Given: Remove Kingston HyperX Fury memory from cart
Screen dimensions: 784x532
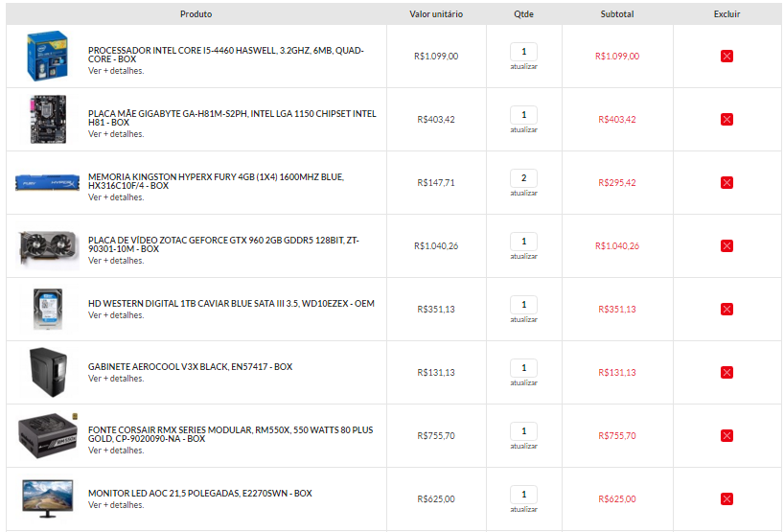Looking at the screenshot, I should pos(726,182).
